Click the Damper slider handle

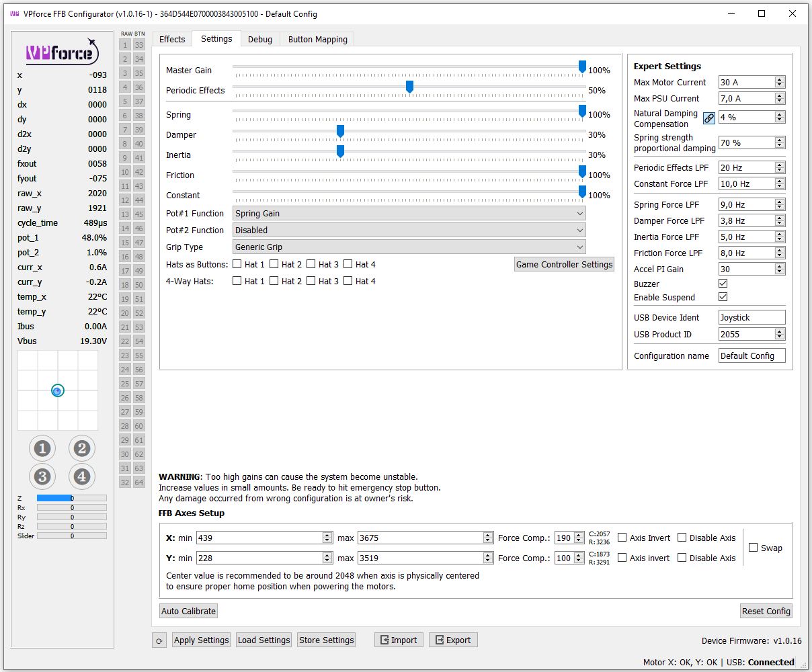[340, 131]
